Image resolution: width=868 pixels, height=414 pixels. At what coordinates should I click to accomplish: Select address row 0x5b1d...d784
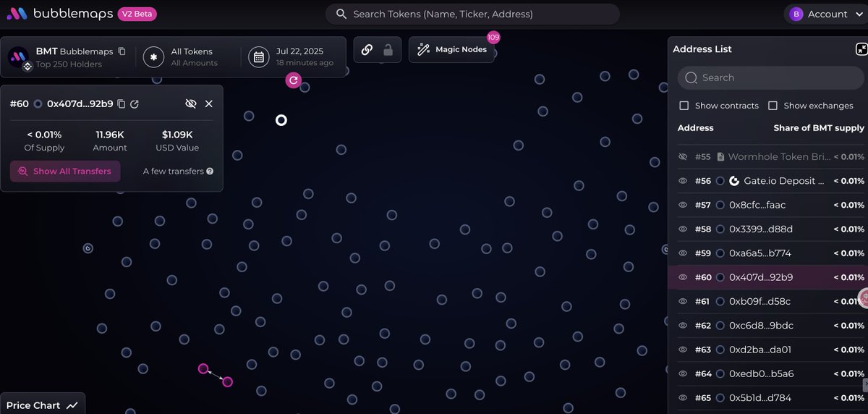767,398
